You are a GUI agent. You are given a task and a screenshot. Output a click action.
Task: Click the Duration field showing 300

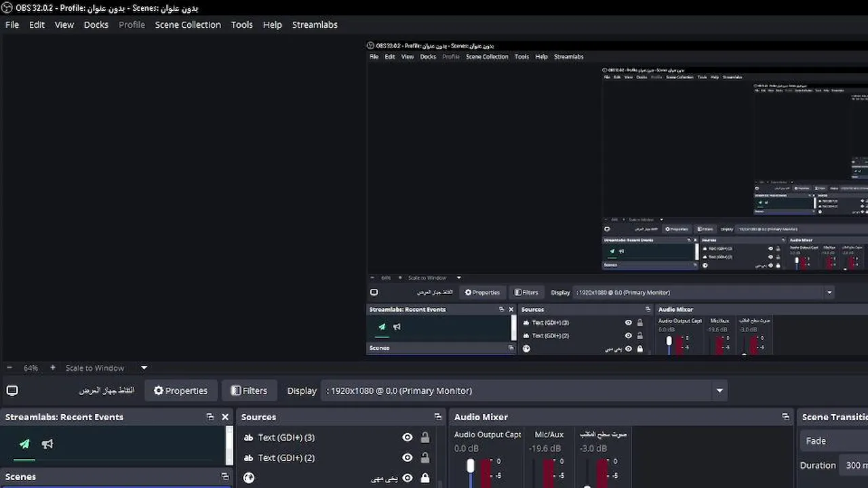(x=854, y=465)
